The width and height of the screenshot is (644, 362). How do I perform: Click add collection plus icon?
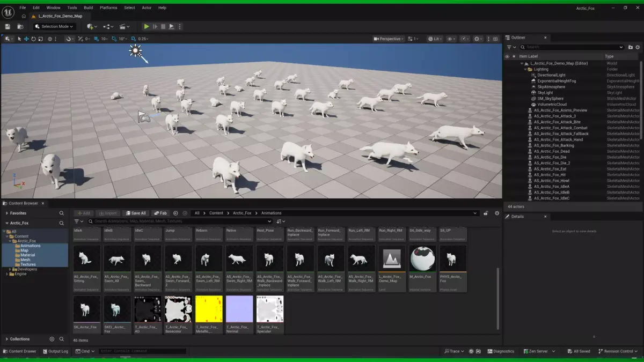[52, 339]
